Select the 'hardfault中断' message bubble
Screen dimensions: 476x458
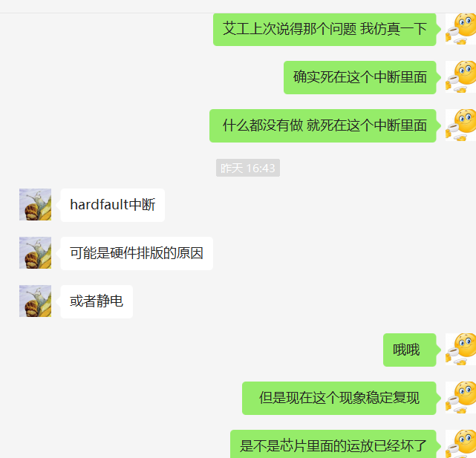[113, 205]
